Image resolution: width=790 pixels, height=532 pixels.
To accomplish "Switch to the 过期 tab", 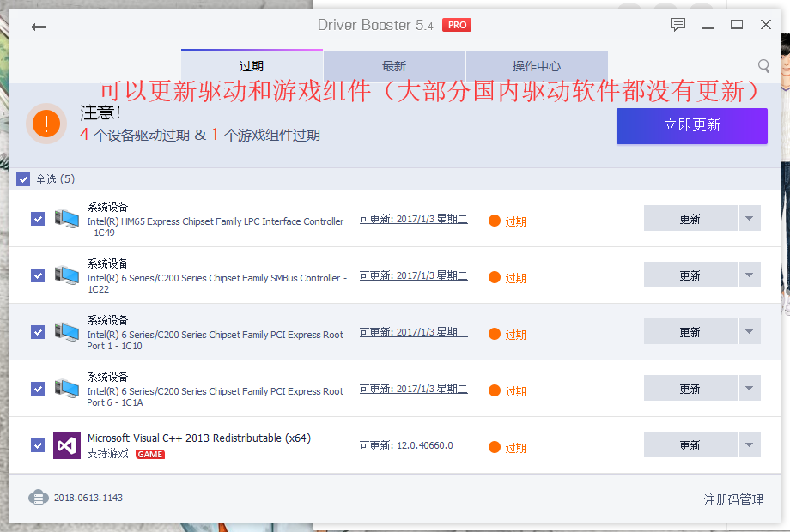I will point(252,66).
